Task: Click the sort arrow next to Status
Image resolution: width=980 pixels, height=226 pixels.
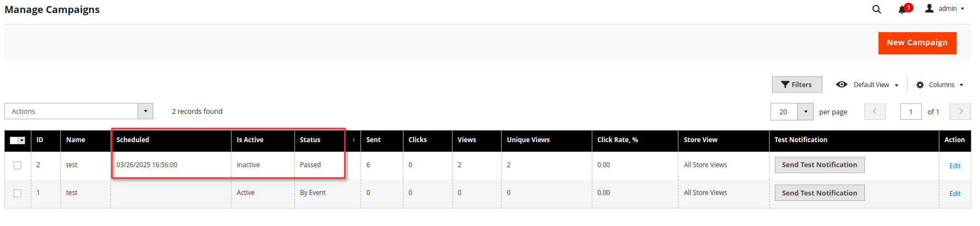Action: coord(354,140)
